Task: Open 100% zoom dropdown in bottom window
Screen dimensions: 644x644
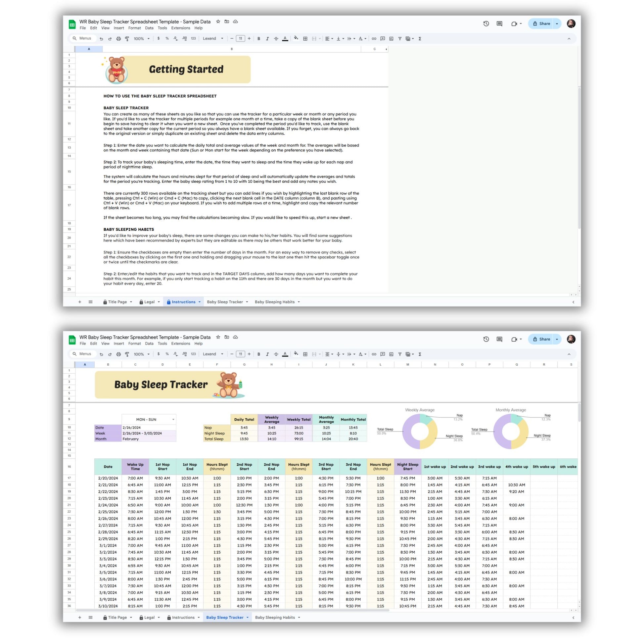Action: (142, 354)
